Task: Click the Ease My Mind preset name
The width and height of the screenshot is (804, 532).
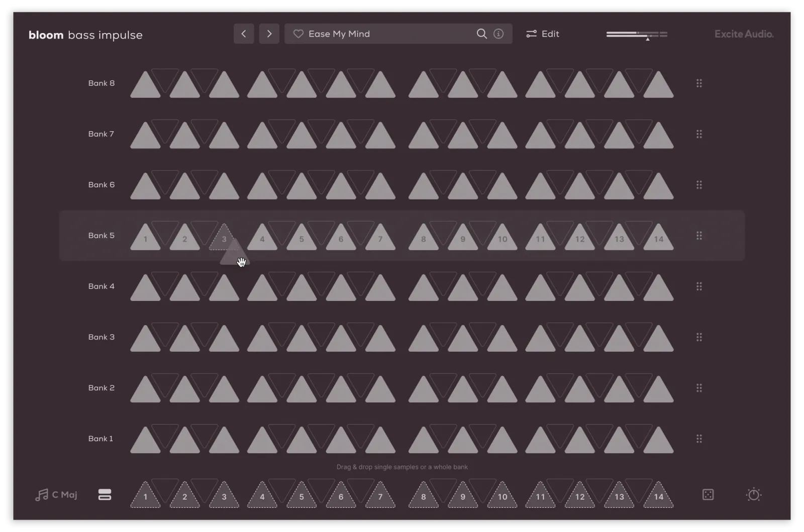Action: tap(339, 34)
